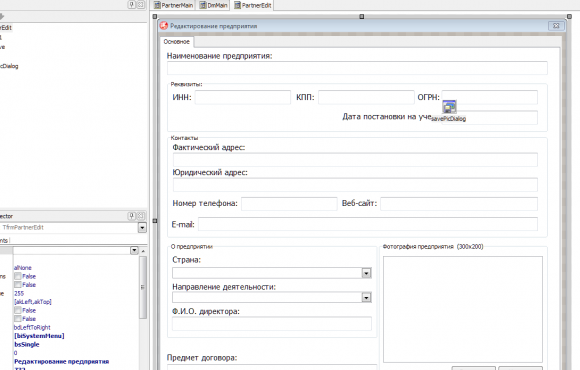Expand the Направление деятельности combo box
This screenshot has width=580, height=370.
click(x=366, y=297)
